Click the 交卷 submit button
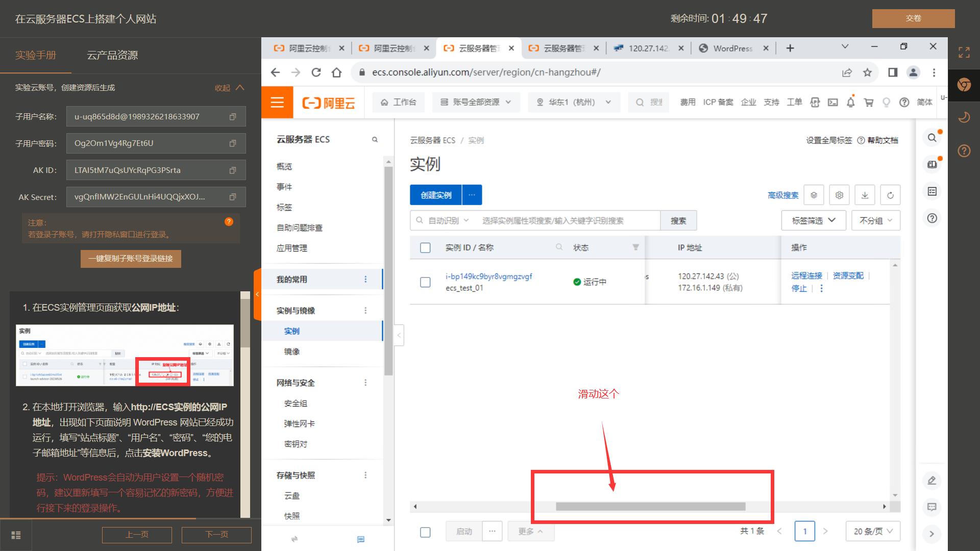 click(913, 18)
